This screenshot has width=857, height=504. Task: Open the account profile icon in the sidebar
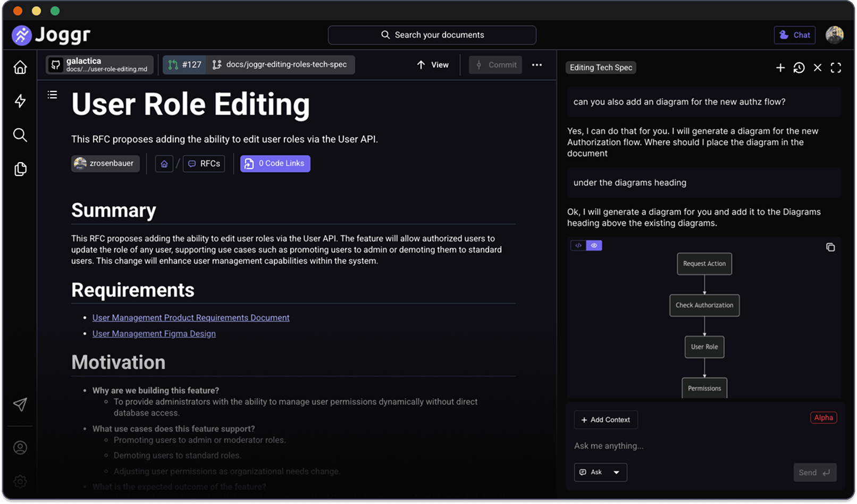20,448
